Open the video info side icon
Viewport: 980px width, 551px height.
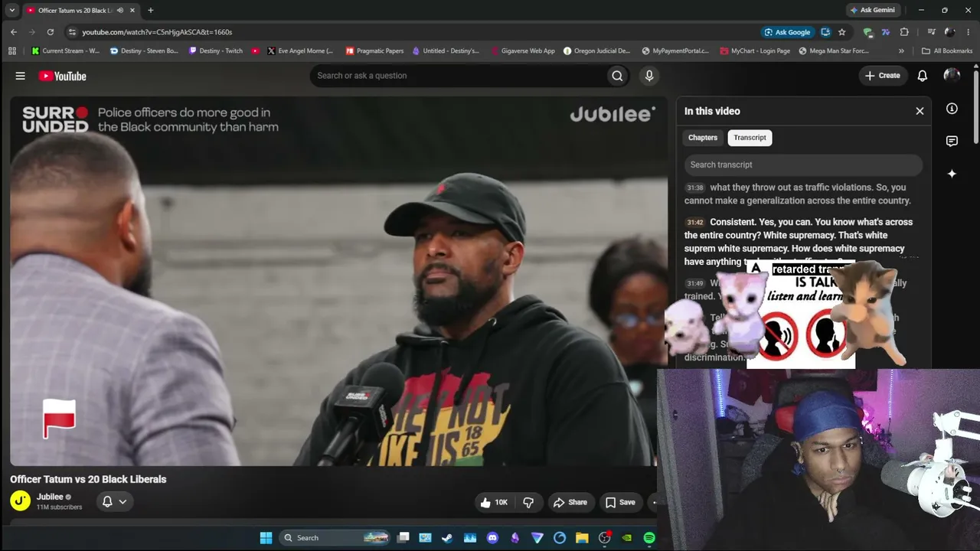coord(952,109)
